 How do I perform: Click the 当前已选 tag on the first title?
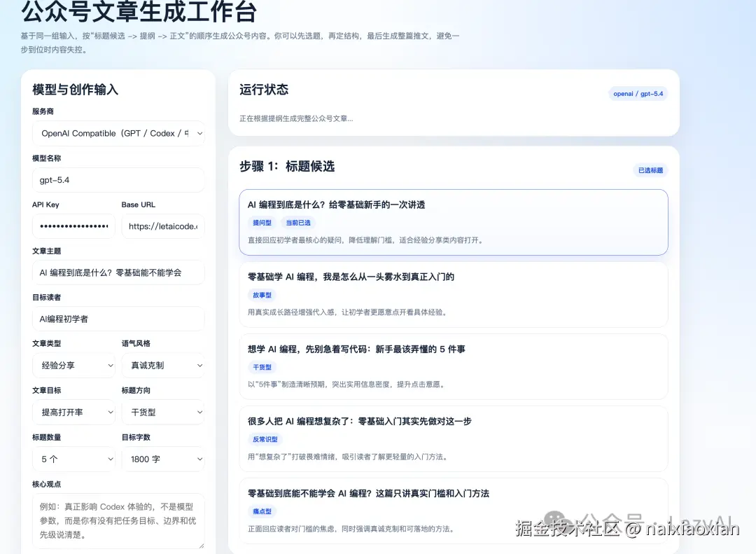(x=297, y=223)
